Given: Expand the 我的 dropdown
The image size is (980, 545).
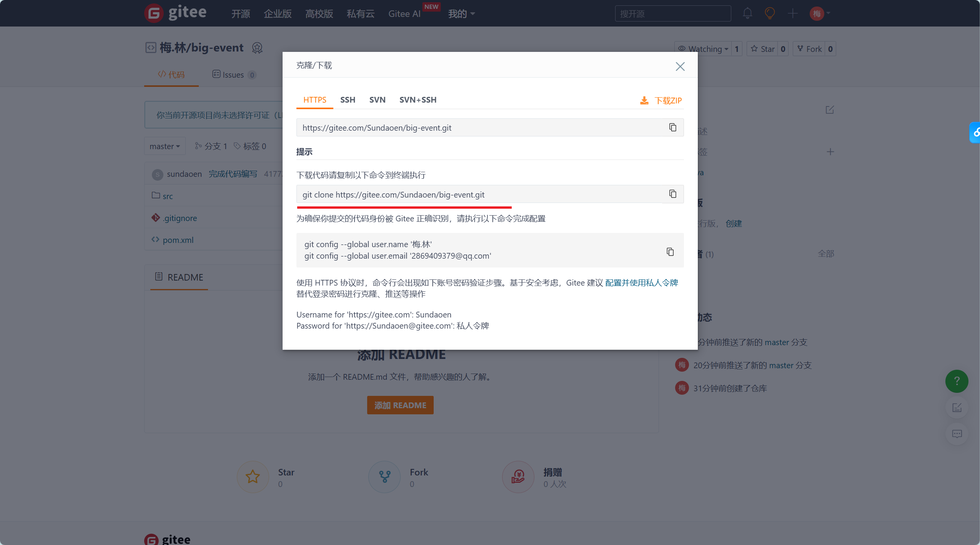Looking at the screenshot, I should click(x=461, y=14).
